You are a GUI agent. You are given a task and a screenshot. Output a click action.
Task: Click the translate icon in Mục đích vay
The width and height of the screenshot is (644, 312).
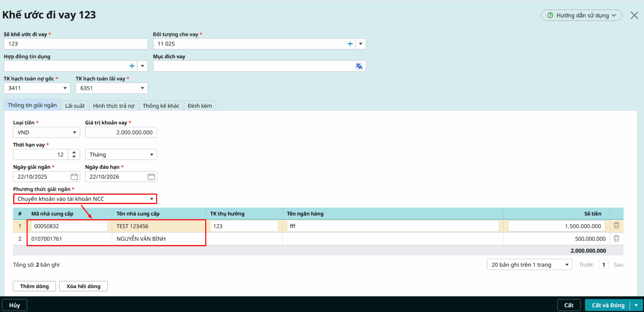[x=359, y=66]
